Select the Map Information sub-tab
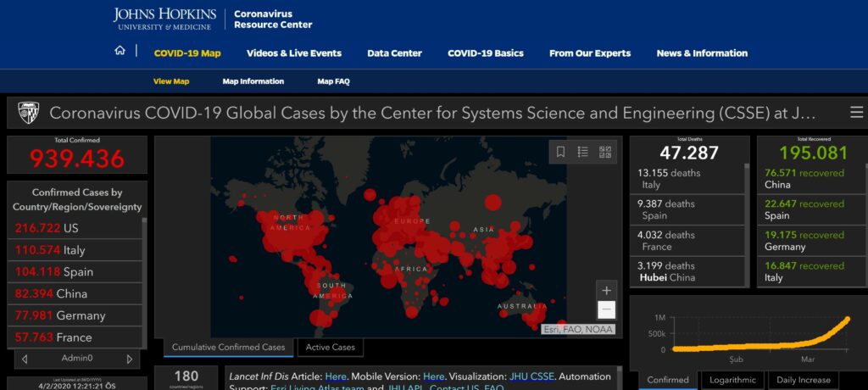This screenshot has height=390, width=868. coord(253,81)
